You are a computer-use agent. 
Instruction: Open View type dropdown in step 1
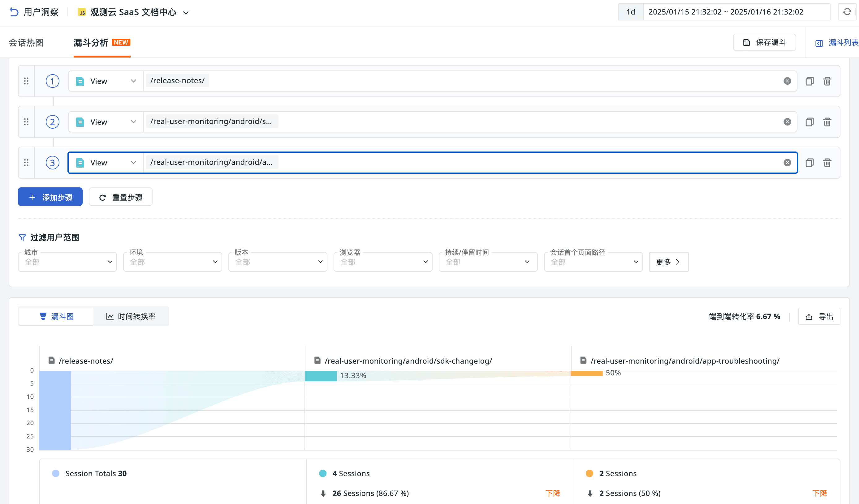(x=106, y=81)
